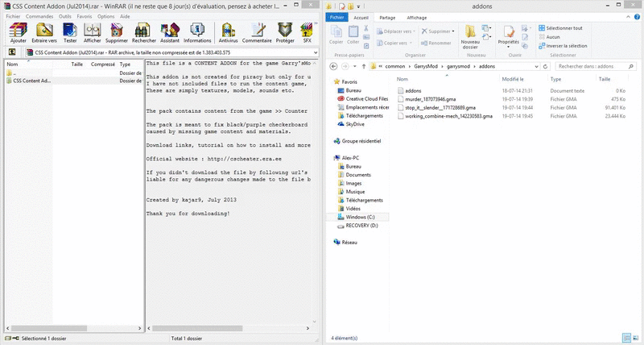
Task: Open SkyDrive in navigation pane
Action: coord(351,124)
